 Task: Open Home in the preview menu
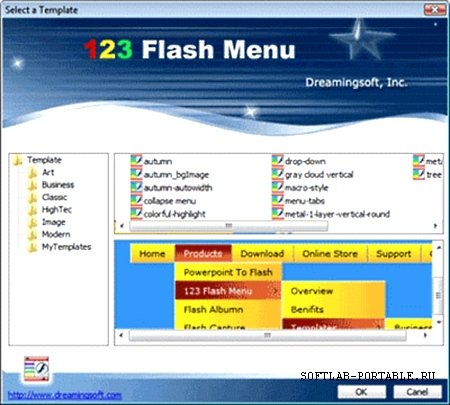tap(152, 254)
